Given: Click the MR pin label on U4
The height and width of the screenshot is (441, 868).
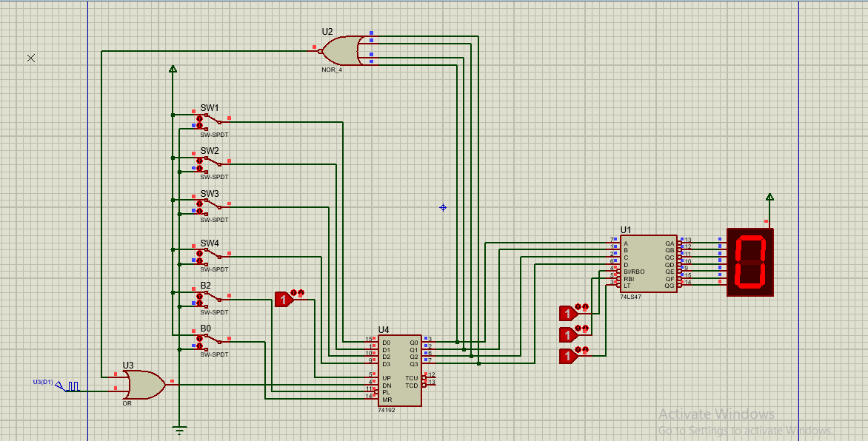Looking at the screenshot, I should tap(387, 400).
